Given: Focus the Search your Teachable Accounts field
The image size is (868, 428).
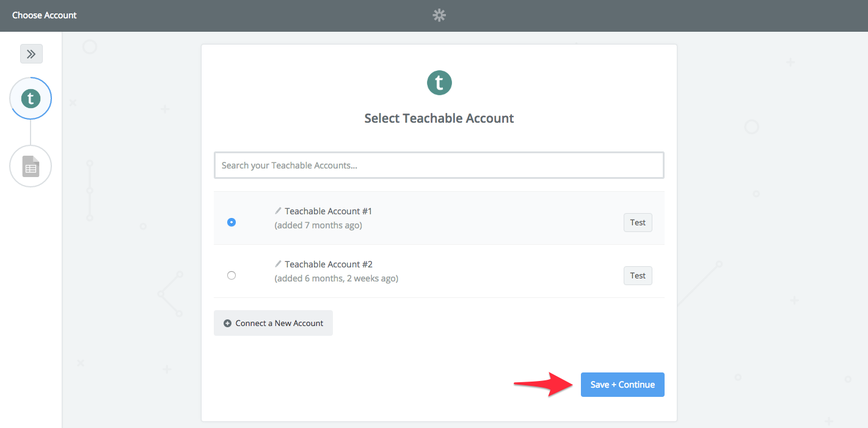Looking at the screenshot, I should pos(439,165).
